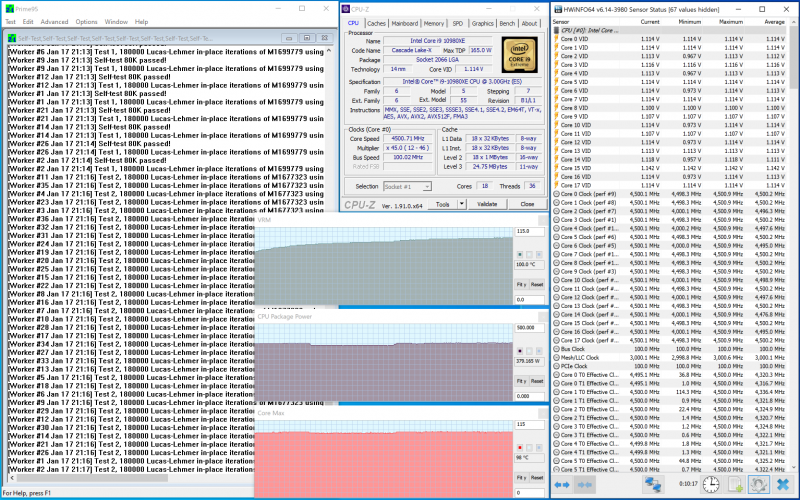Image resolution: width=800 pixels, height=500 pixels.
Task: Reset HWiNFO min/max values with the clock icon
Action: click(x=711, y=484)
